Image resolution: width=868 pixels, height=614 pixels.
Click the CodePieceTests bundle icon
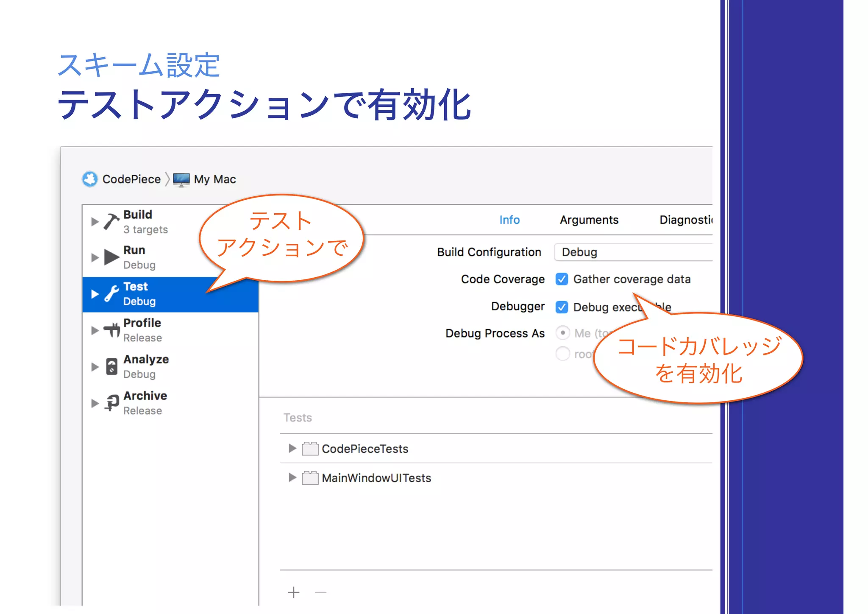pos(310,449)
